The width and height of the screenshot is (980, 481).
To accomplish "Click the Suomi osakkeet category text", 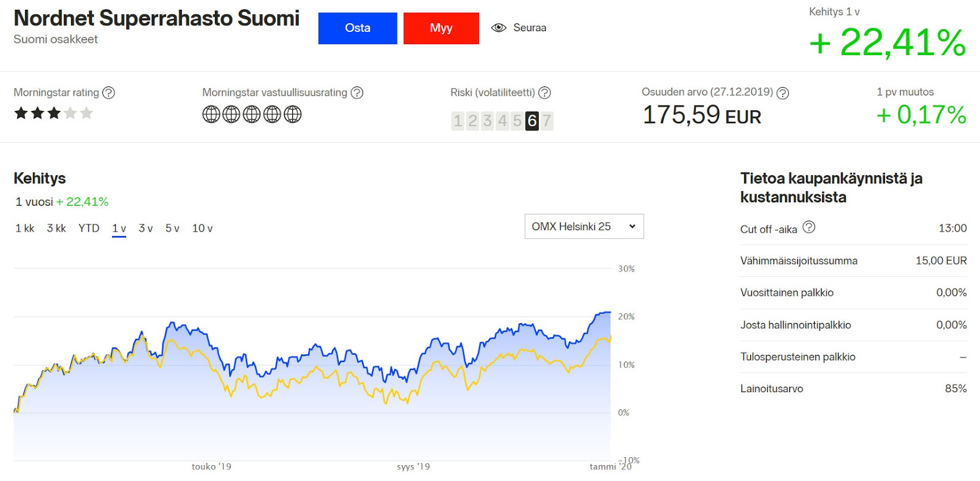I will pos(56,39).
